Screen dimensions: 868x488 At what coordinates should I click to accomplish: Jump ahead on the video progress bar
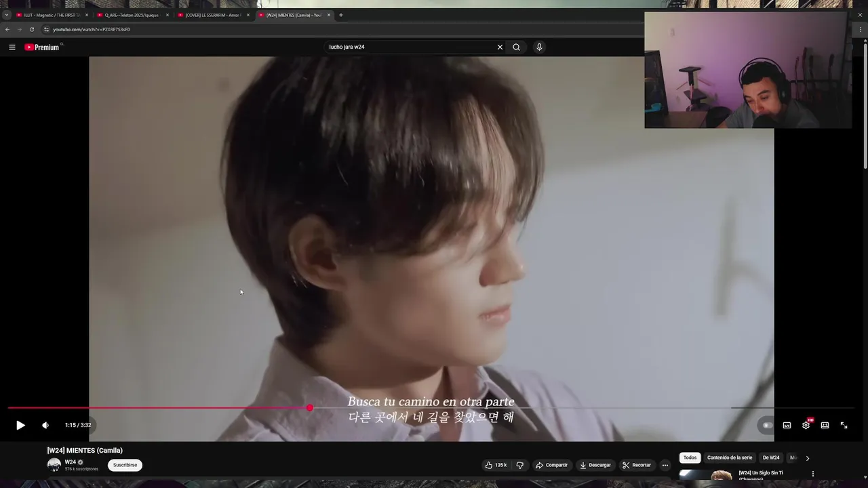(583, 408)
